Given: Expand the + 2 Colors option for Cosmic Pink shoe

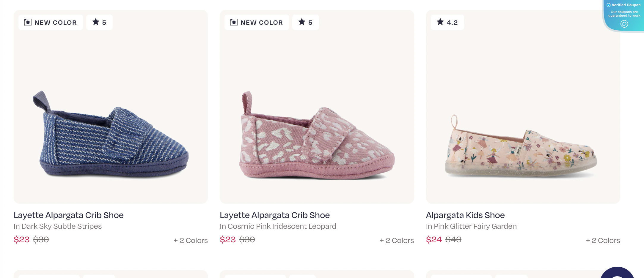Looking at the screenshot, I should click(x=397, y=240).
